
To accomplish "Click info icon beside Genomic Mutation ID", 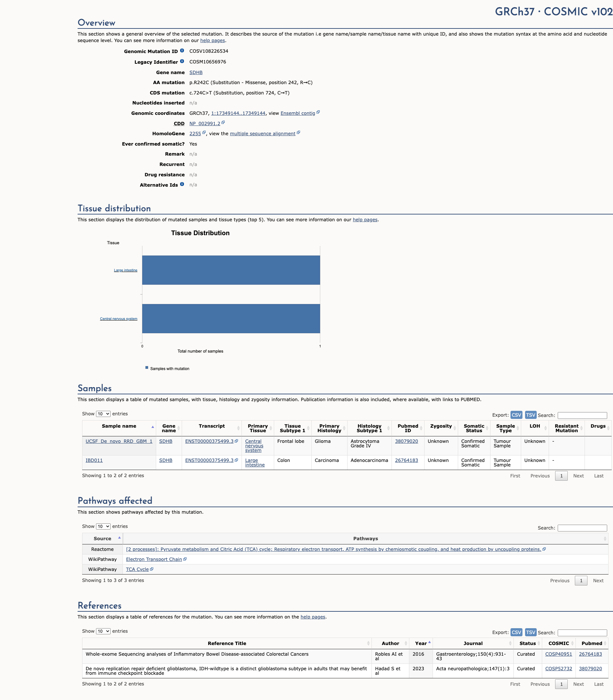I will pyautogui.click(x=182, y=51).
